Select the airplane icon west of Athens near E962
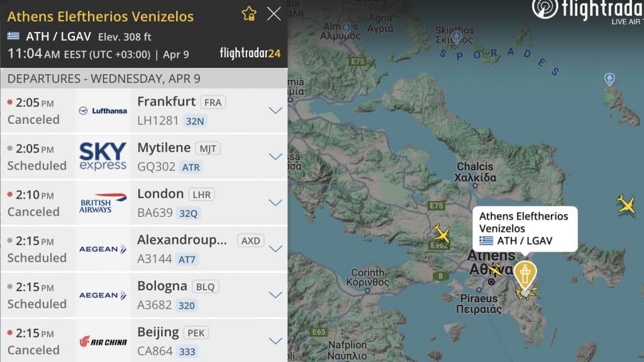This screenshot has height=362, width=644. (x=441, y=234)
